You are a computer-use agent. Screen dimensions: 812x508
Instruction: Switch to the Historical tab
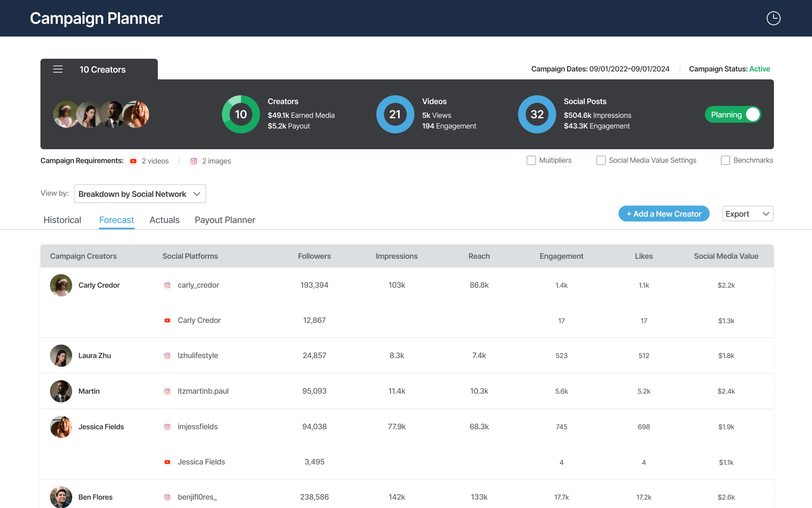point(62,219)
